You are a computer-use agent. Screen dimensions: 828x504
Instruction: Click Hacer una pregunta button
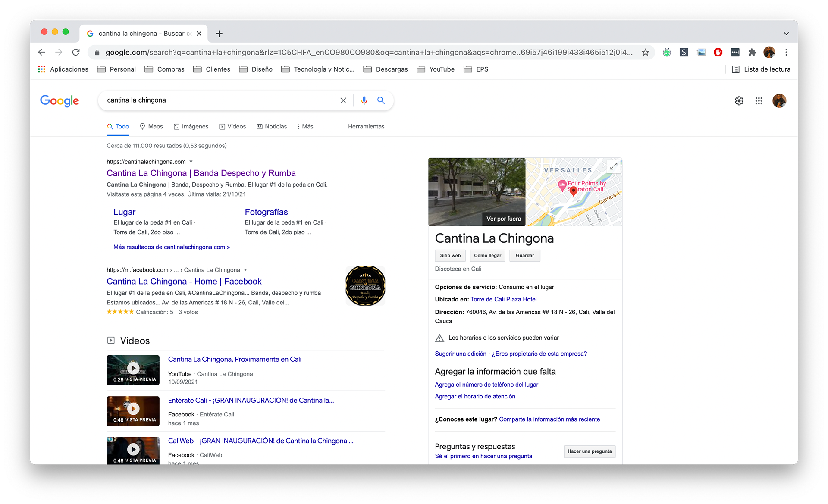pyautogui.click(x=590, y=451)
